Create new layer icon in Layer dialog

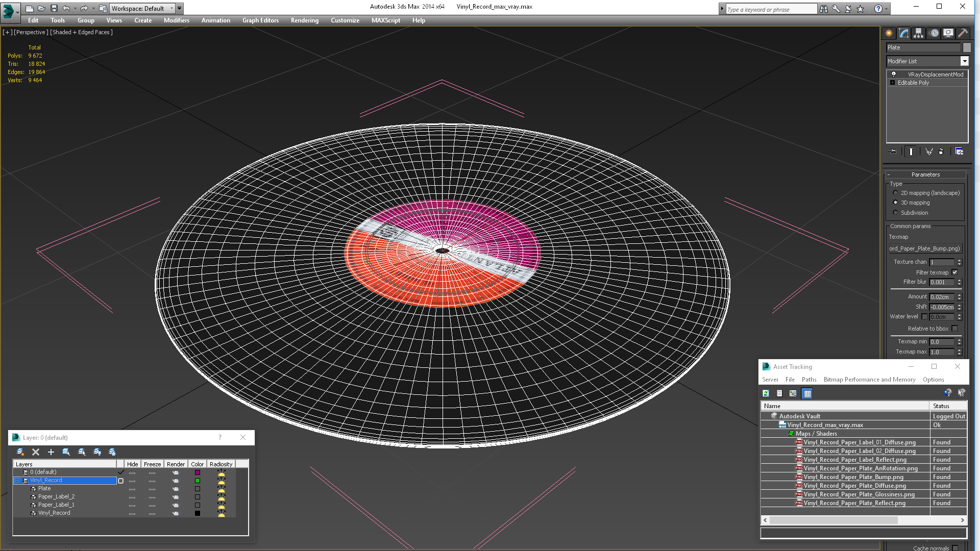pyautogui.click(x=20, y=452)
